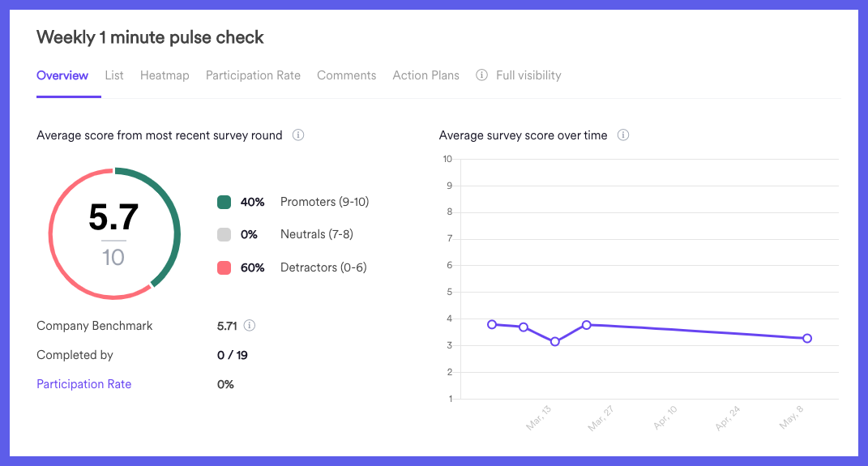Click the 40% Promoters value
The image size is (868, 466).
click(252, 202)
